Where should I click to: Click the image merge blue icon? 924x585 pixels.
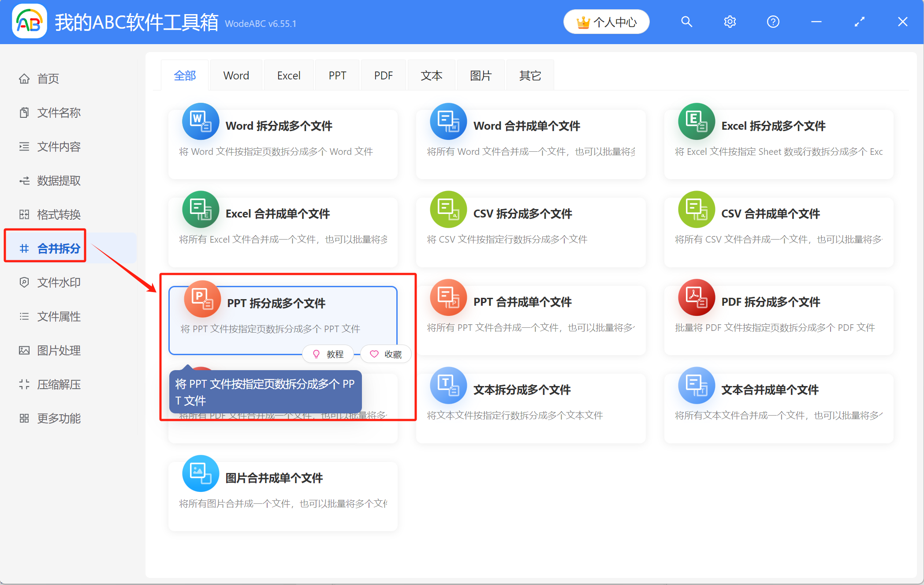(201, 473)
